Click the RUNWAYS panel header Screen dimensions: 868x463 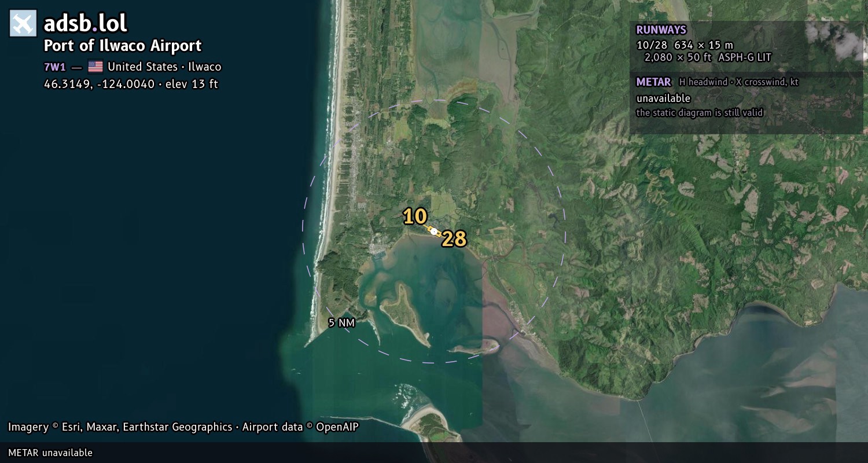tap(661, 30)
